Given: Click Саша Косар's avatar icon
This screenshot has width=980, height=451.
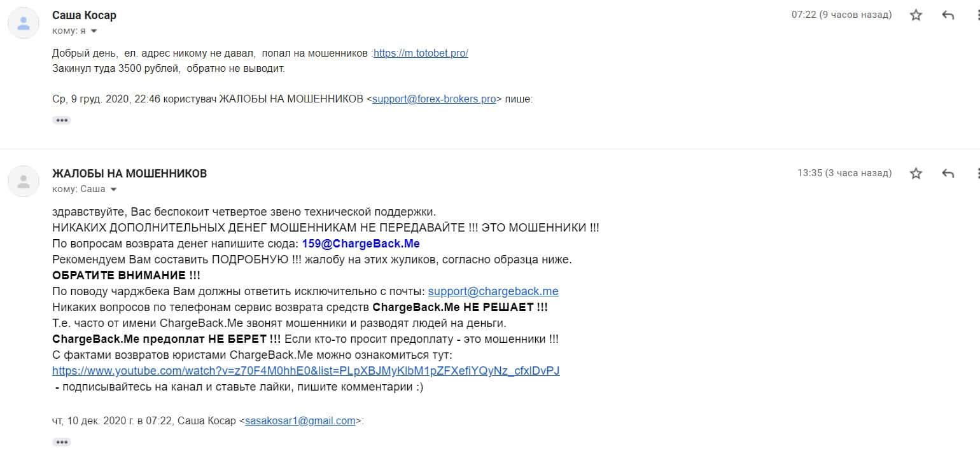Looking at the screenshot, I should (24, 24).
